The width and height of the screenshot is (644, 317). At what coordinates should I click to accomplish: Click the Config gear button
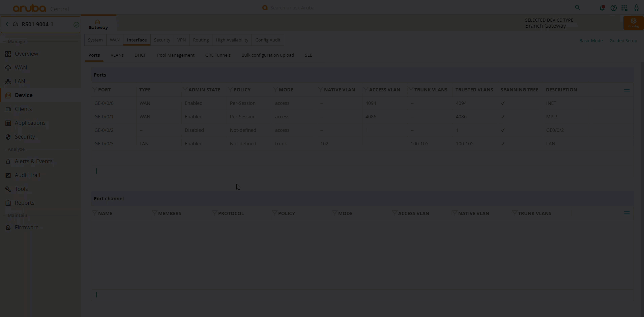(633, 23)
